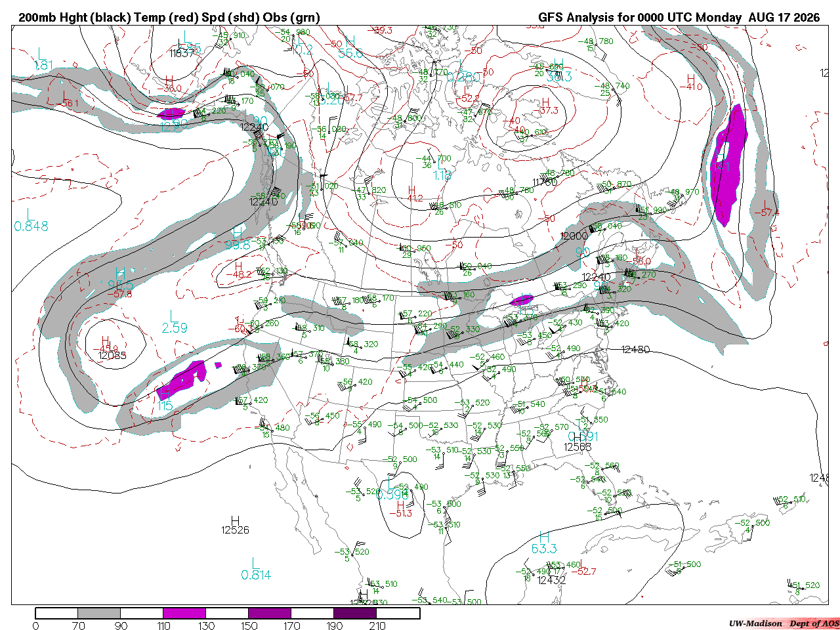Click the 12000 contour label
The width and height of the screenshot is (840, 630).
coord(574,236)
